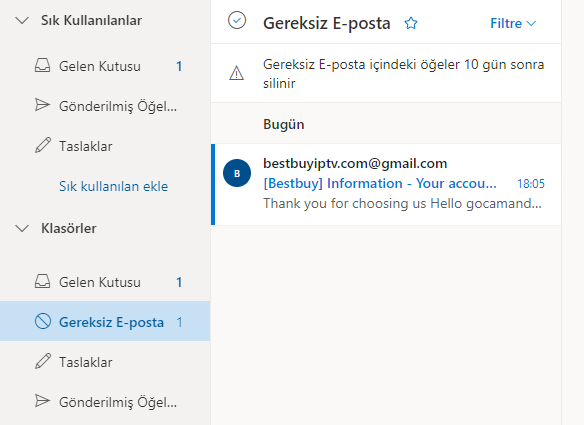Image resolution: width=584 pixels, height=425 pixels.
Task: Click the pencil icon beside favorites Taslaklar
Action: pos(42,146)
